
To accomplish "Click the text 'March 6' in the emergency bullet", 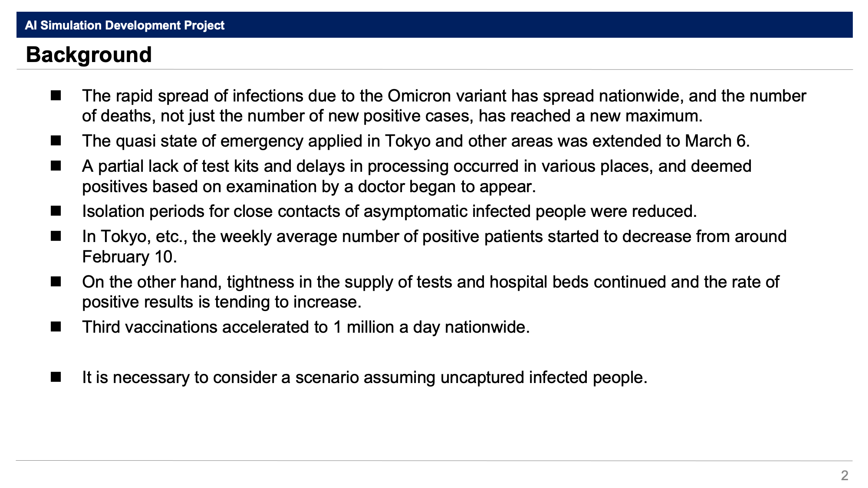I will pos(715,141).
